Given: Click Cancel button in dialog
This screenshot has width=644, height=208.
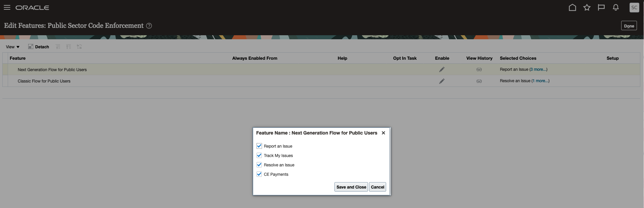Looking at the screenshot, I should (377, 187).
